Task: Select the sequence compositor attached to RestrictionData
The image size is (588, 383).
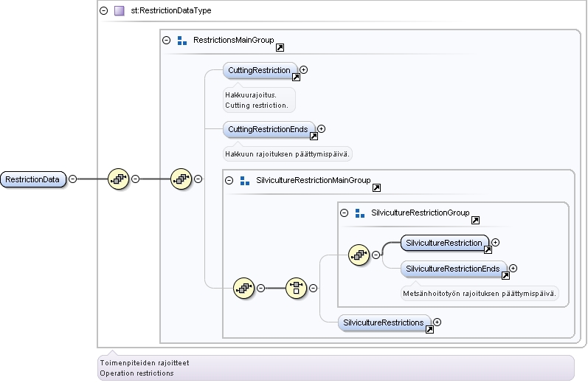Action: [119, 179]
